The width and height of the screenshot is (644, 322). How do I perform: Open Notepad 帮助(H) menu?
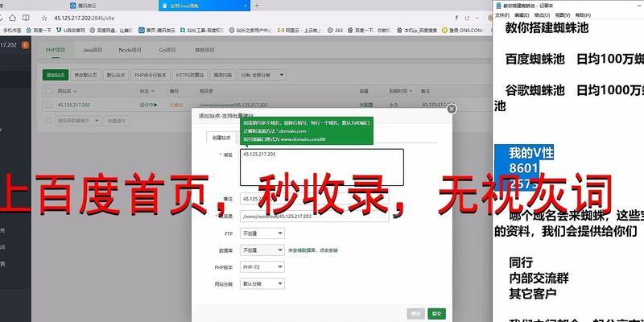point(583,15)
